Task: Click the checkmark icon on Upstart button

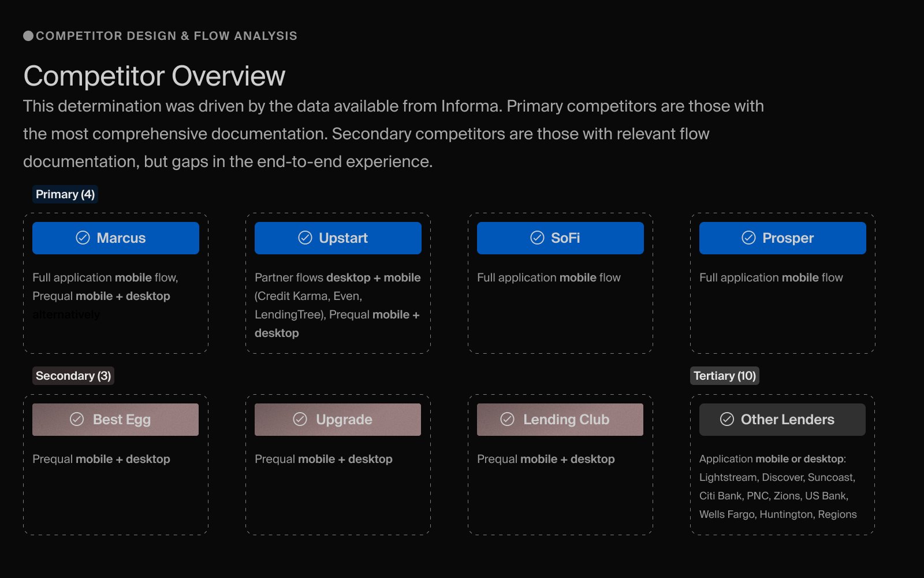Action: [x=305, y=238]
